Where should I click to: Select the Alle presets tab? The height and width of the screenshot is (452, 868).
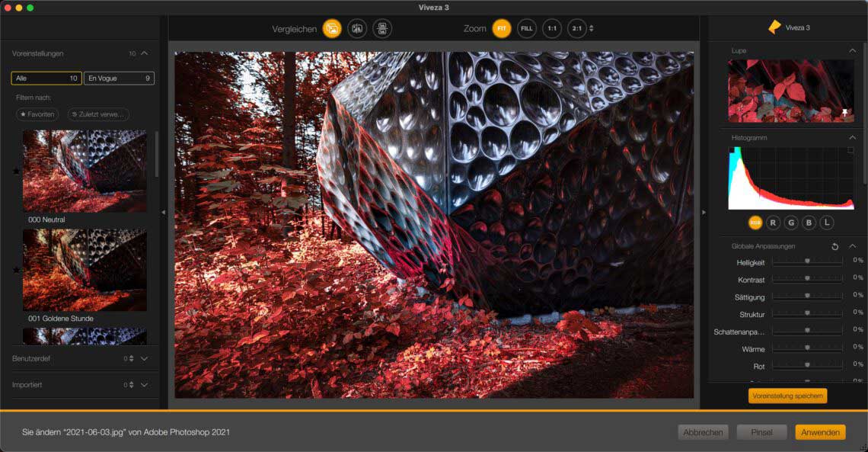pyautogui.click(x=46, y=78)
